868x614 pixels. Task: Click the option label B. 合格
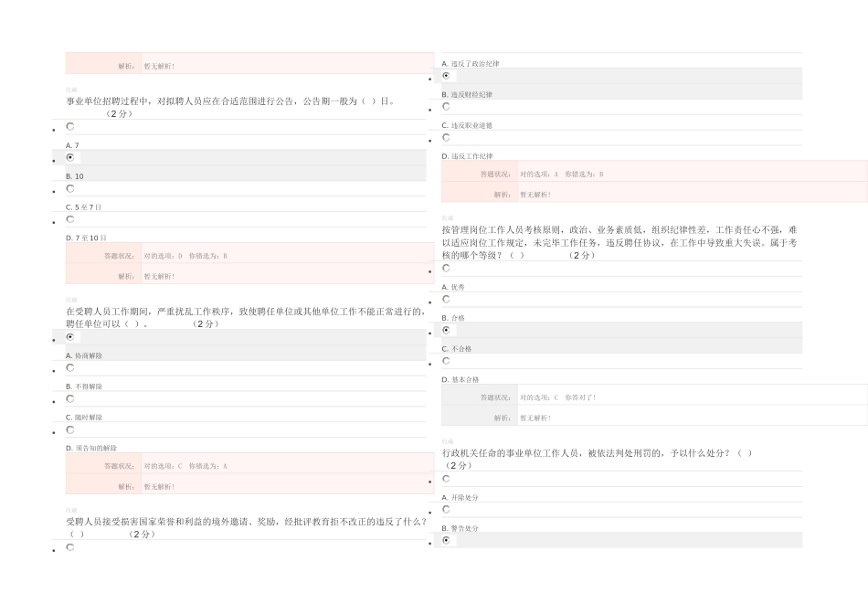[453, 318]
